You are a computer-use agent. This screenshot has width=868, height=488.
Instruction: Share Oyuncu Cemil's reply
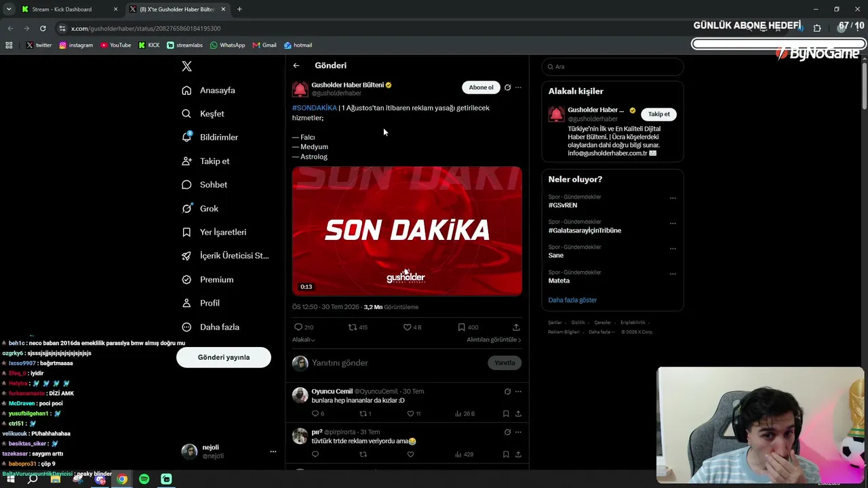coord(518,413)
